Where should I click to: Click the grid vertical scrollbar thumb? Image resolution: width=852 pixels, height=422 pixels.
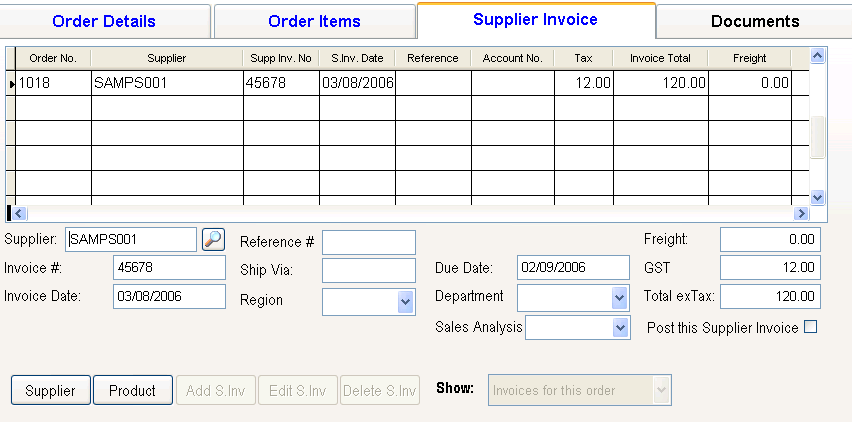tap(817, 136)
